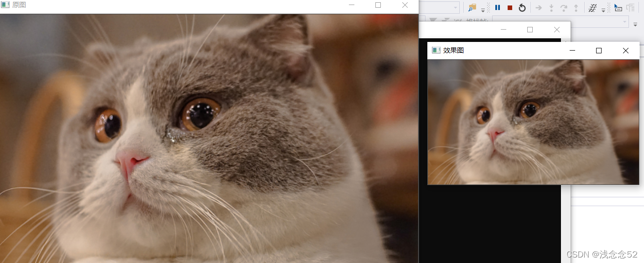Screen dimensions: 644x263
Task: Click the 原图 window's title bar icon
Action: pyautogui.click(x=5, y=5)
